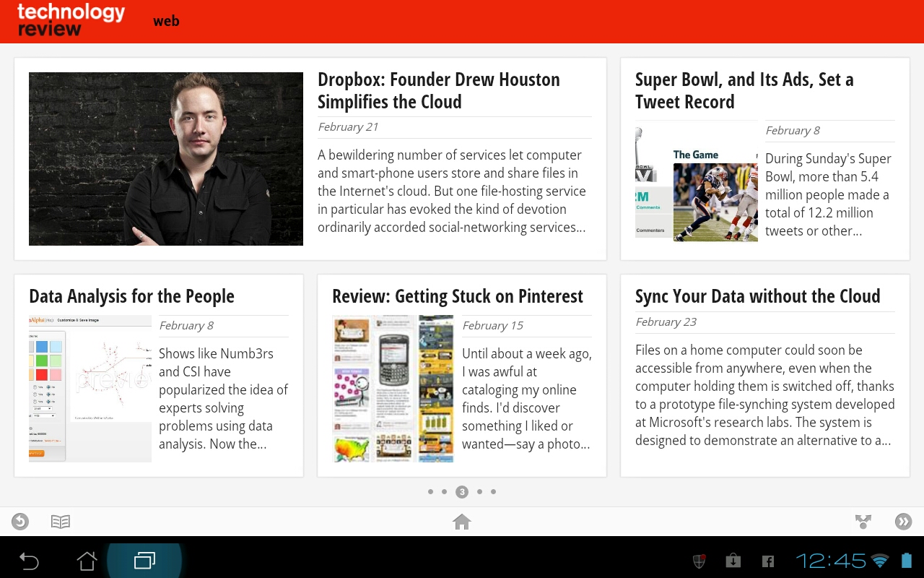Open the reading list book icon

click(61, 521)
